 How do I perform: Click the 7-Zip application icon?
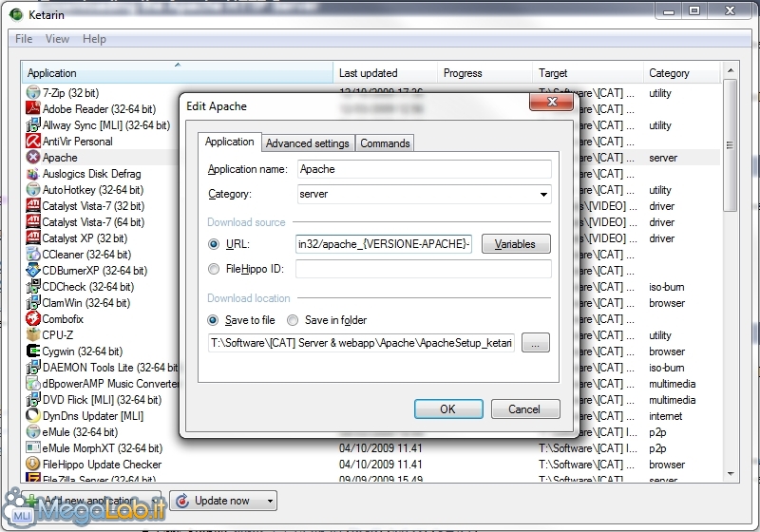point(33,93)
